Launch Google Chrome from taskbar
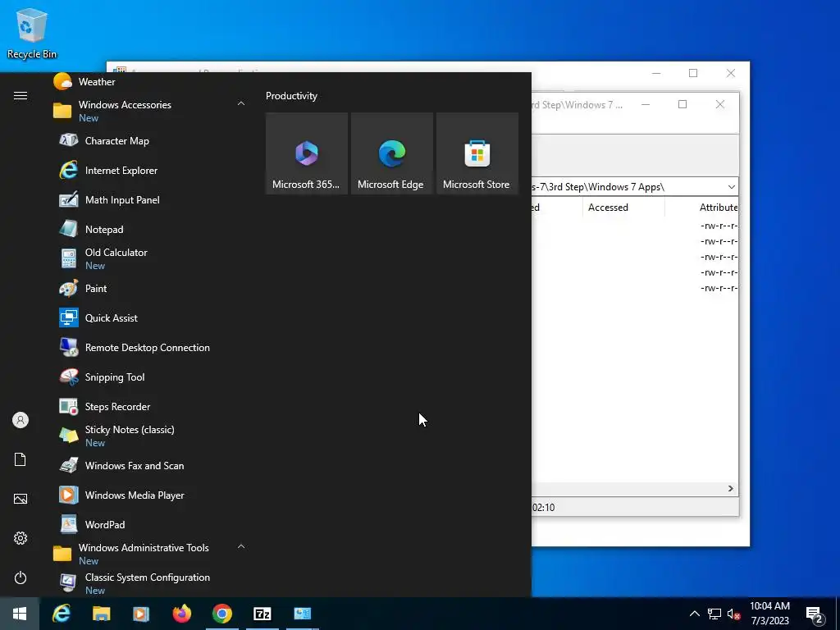840x630 pixels. coord(221,614)
